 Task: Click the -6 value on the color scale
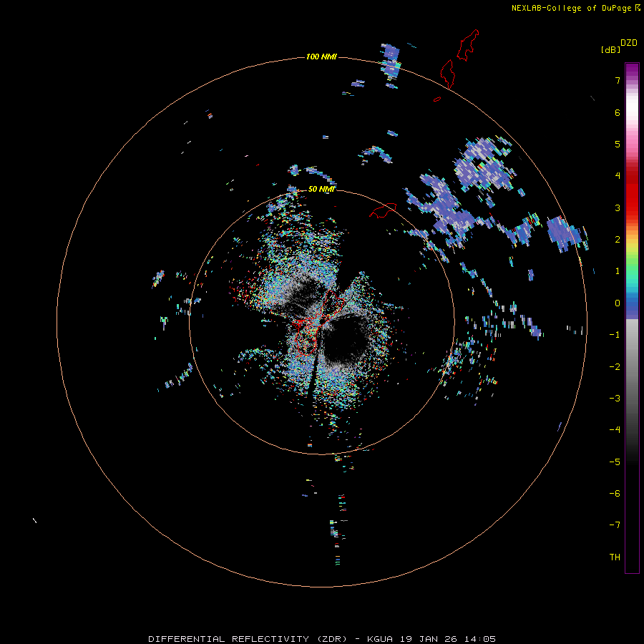(x=615, y=494)
